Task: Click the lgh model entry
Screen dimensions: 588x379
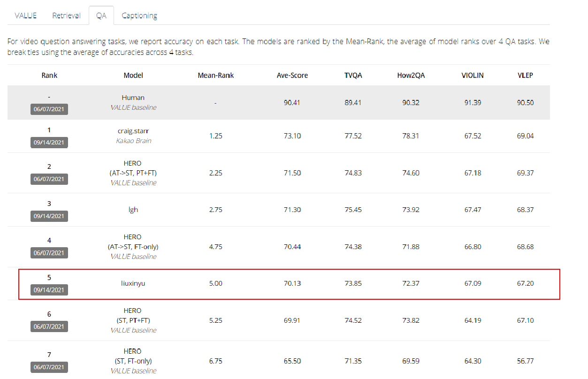Action: pyautogui.click(x=133, y=210)
